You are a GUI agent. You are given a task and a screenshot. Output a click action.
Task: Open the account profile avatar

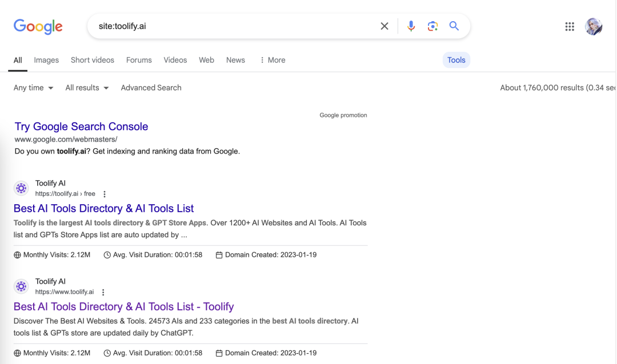coord(594,27)
